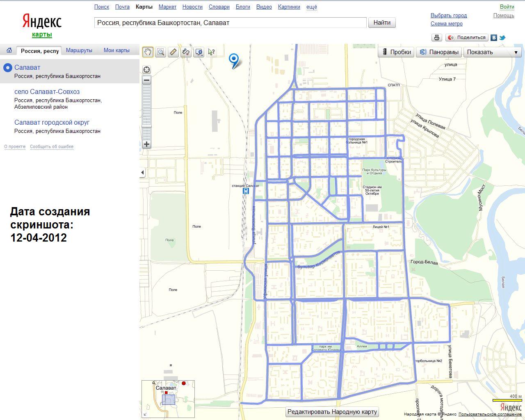Click the blue Salavat map pin

[x=234, y=61]
